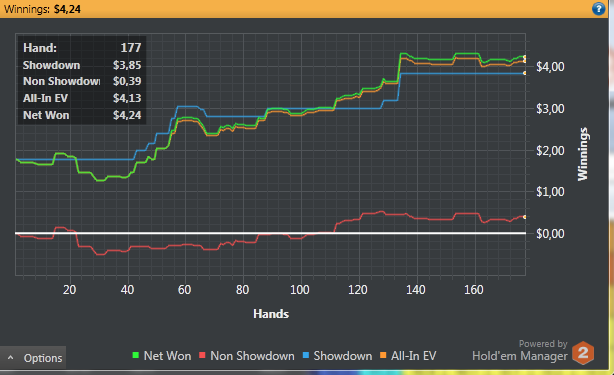This screenshot has height=375, width=614.
Task: Click the Hold'em Manager 2 logo
Action: pyautogui.click(x=583, y=353)
